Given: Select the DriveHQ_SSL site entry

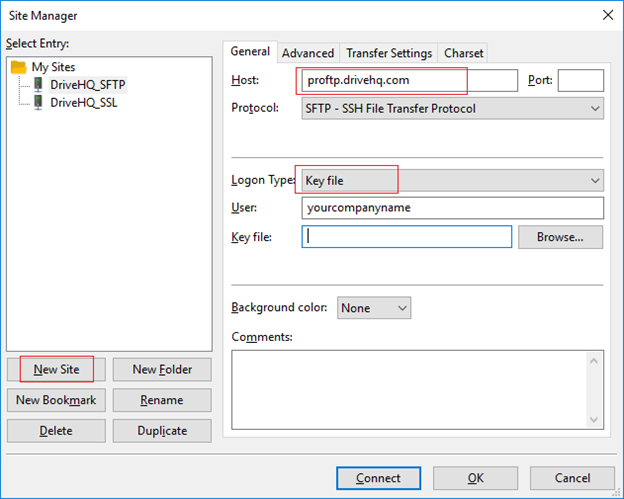Looking at the screenshot, I should 83,102.
